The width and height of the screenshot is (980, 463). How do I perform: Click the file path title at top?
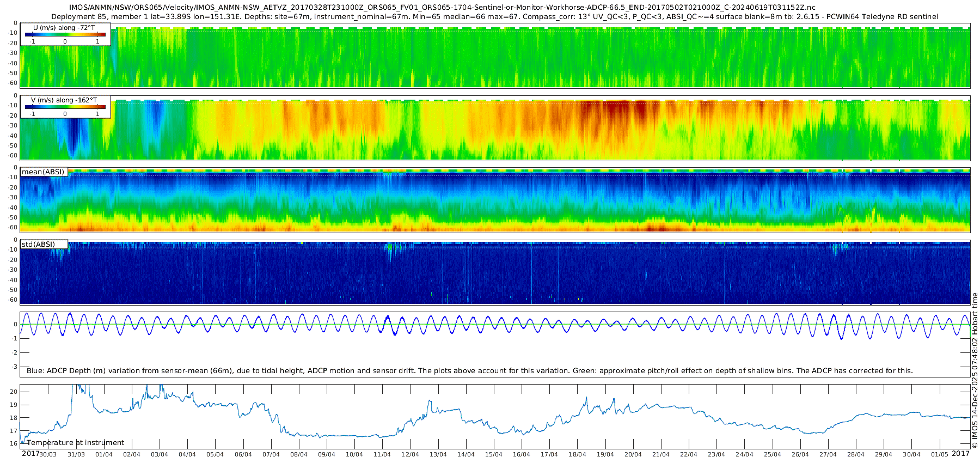(x=442, y=8)
